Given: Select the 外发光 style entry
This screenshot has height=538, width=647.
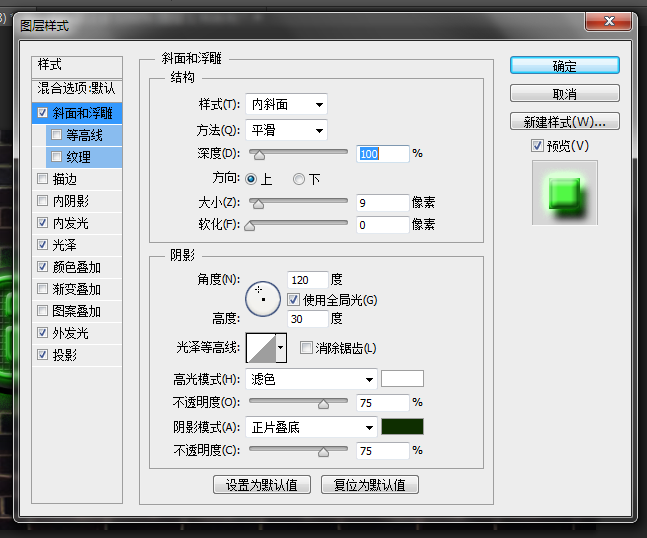Looking at the screenshot, I should (70, 333).
